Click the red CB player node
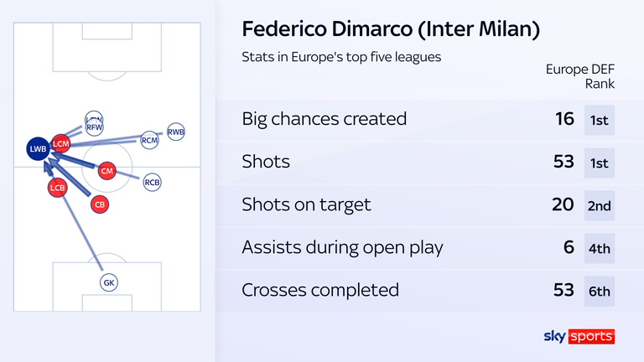This screenshot has width=644, height=362. coord(100,204)
